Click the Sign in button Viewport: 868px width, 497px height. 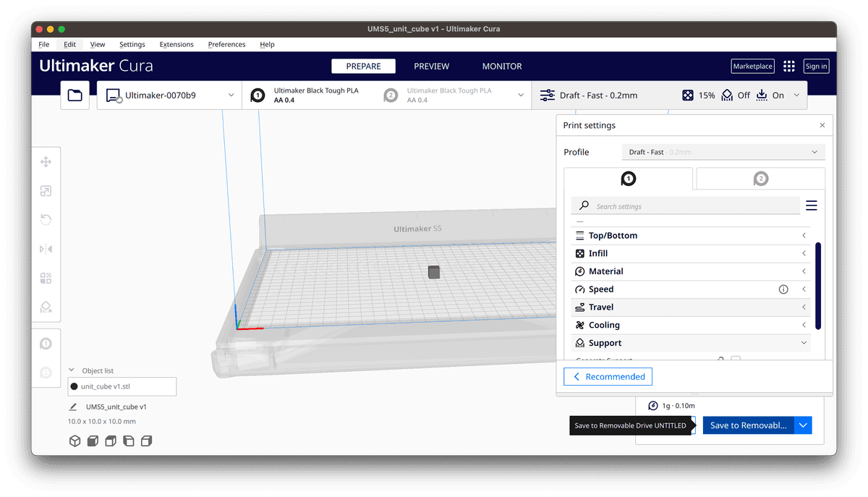coord(816,66)
